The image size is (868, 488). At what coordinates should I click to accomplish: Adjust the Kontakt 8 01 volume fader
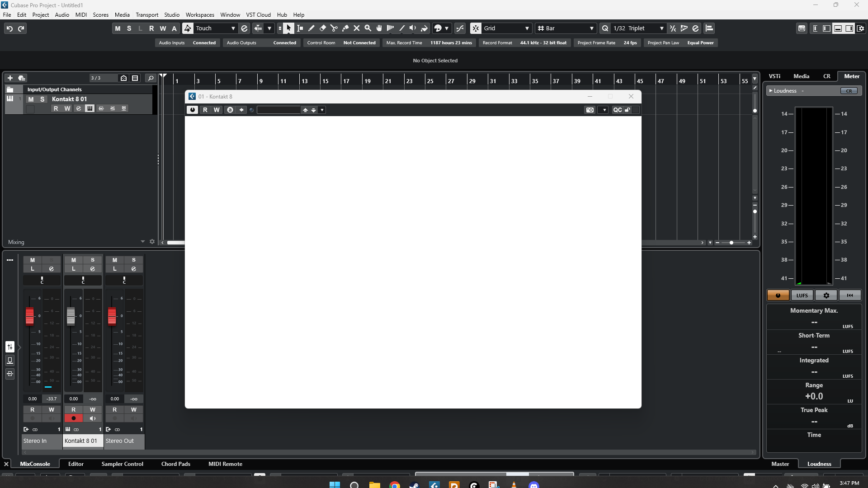pos(71,316)
